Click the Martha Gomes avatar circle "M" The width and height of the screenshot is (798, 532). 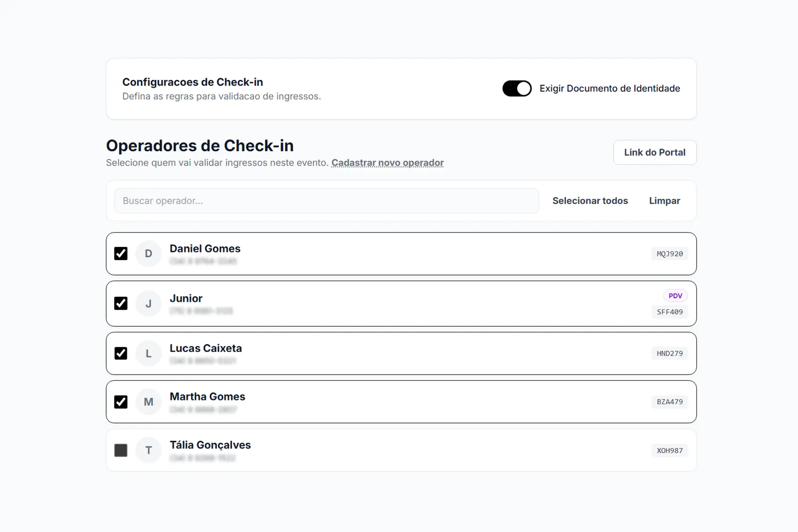[x=148, y=402]
